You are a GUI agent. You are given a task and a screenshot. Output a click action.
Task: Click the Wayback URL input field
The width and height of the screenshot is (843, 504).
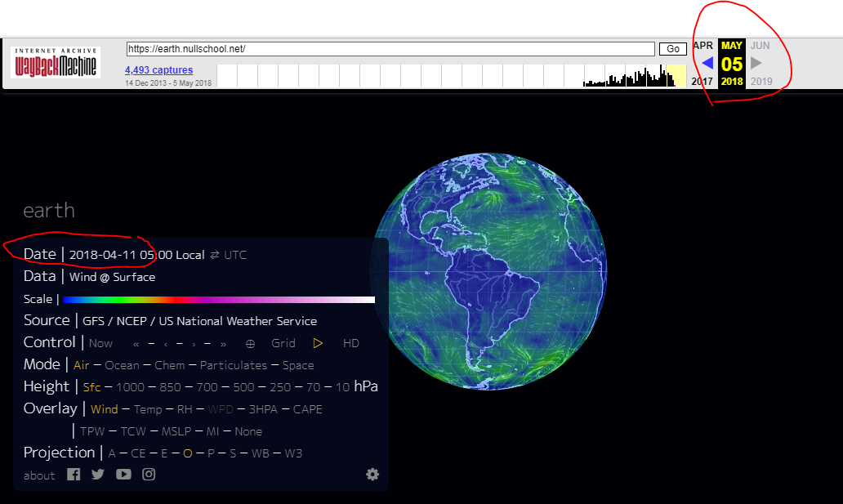click(390, 49)
